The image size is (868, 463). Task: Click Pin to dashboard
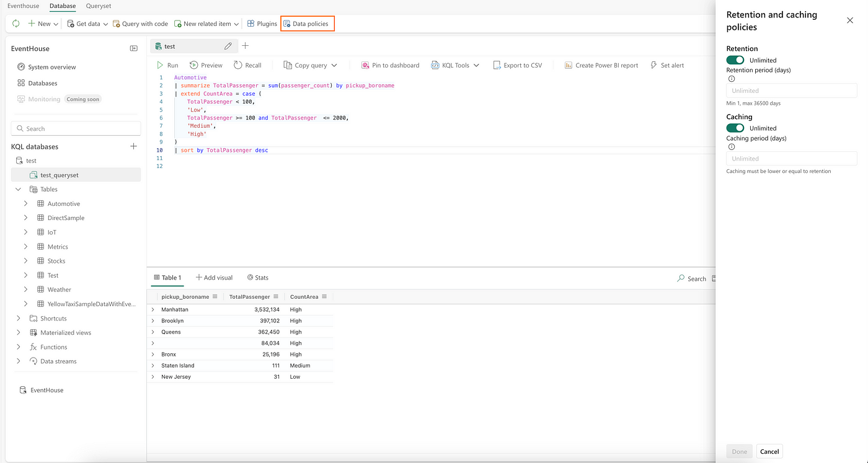coord(390,65)
